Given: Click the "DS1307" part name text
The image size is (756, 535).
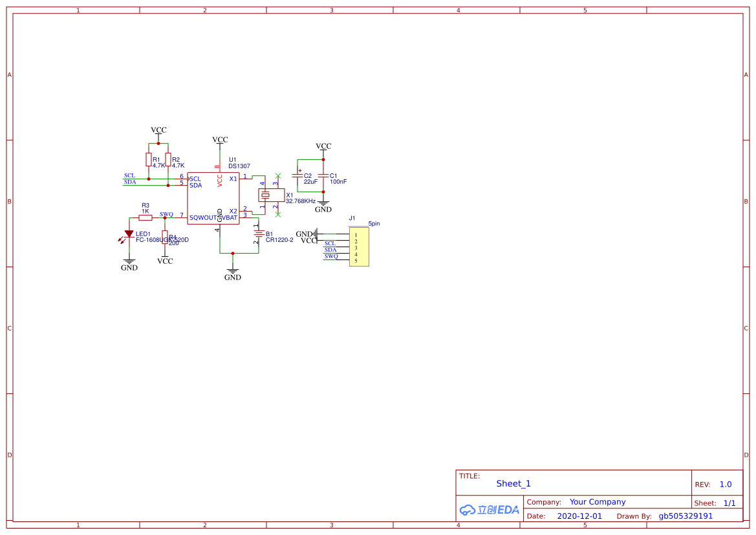Looking at the screenshot, I should [x=239, y=166].
